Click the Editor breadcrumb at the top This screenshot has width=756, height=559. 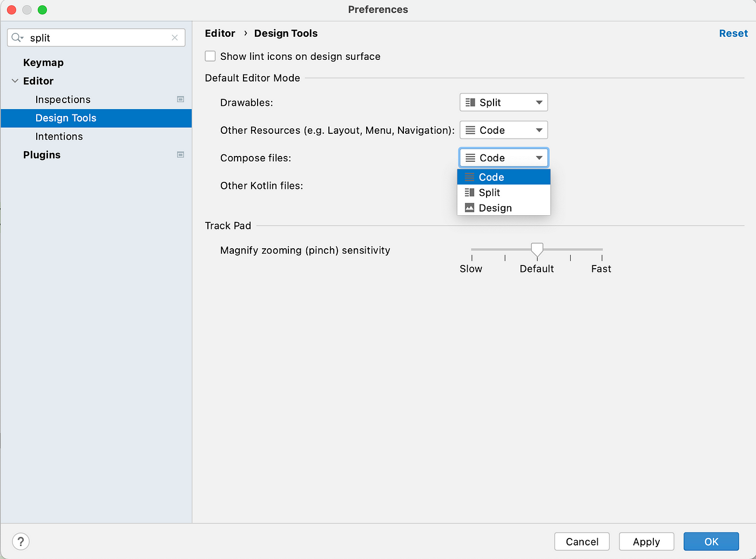click(x=220, y=33)
